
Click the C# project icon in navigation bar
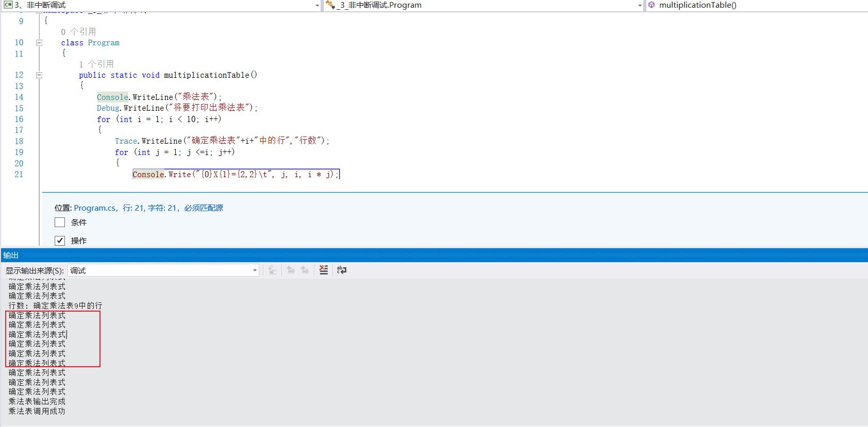click(8, 5)
